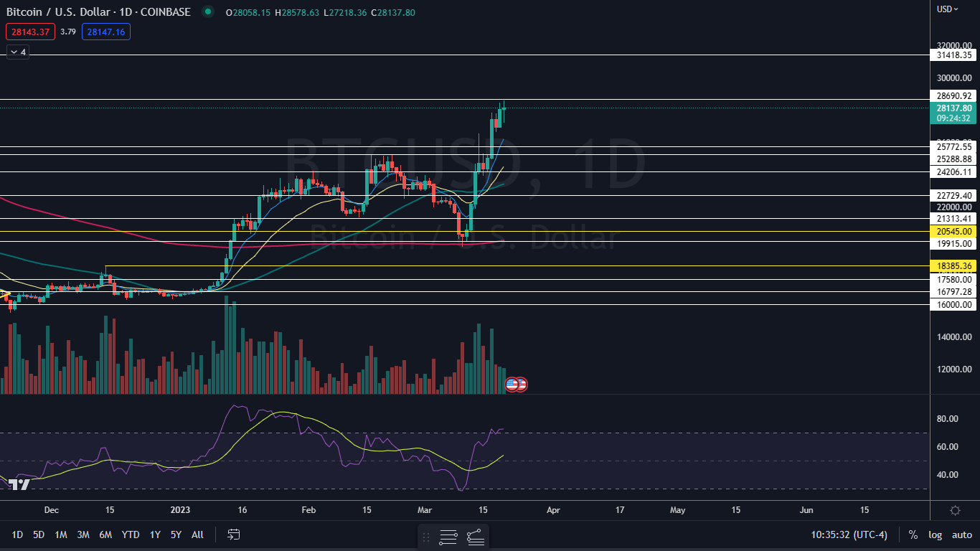The height and width of the screenshot is (551, 980).
Task: Toggle log scale mode
Action: tap(935, 534)
